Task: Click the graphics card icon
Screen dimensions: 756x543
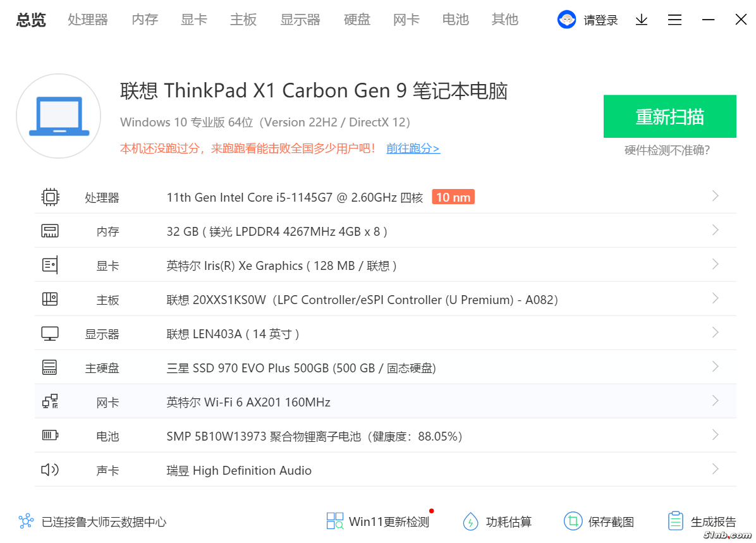Action: [x=50, y=265]
